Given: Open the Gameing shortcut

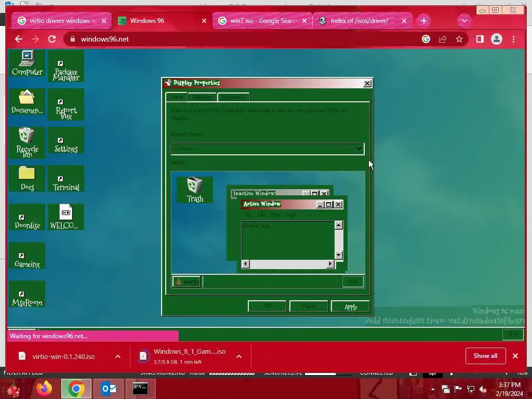Looking at the screenshot, I should click(27, 256).
